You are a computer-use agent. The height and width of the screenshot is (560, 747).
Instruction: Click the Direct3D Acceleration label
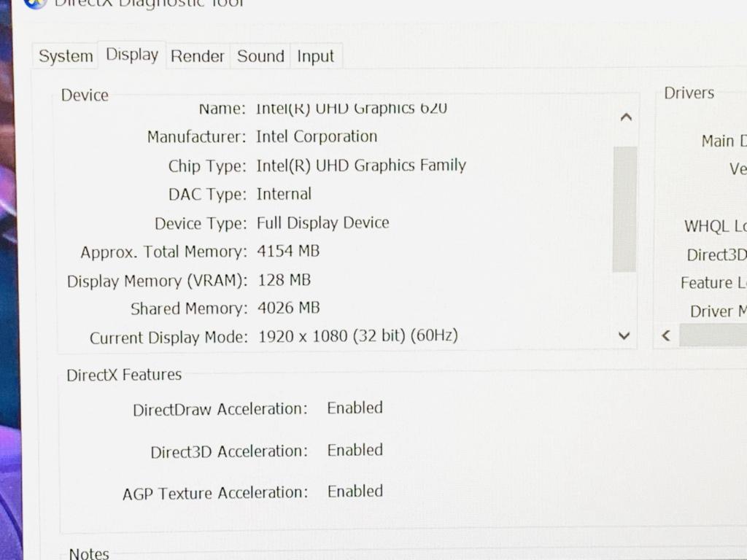click(x=229, y=451)
